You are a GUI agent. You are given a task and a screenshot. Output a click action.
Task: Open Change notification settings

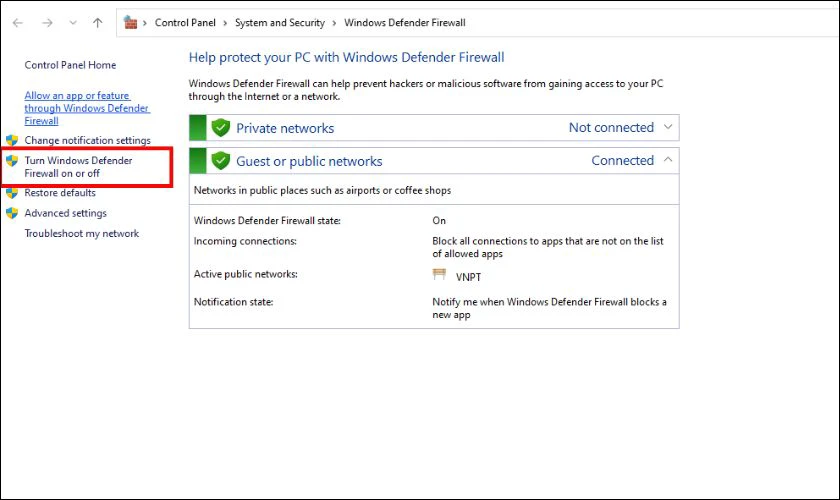coord(87,140)
